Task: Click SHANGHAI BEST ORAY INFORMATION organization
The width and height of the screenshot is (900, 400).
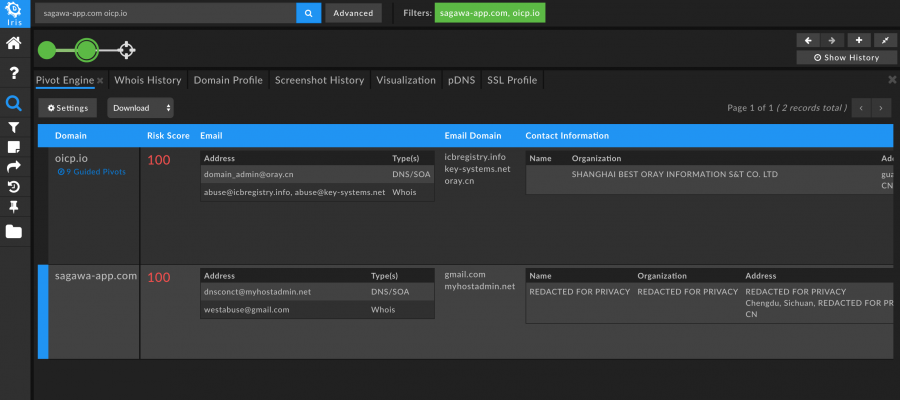Action: 674,174
